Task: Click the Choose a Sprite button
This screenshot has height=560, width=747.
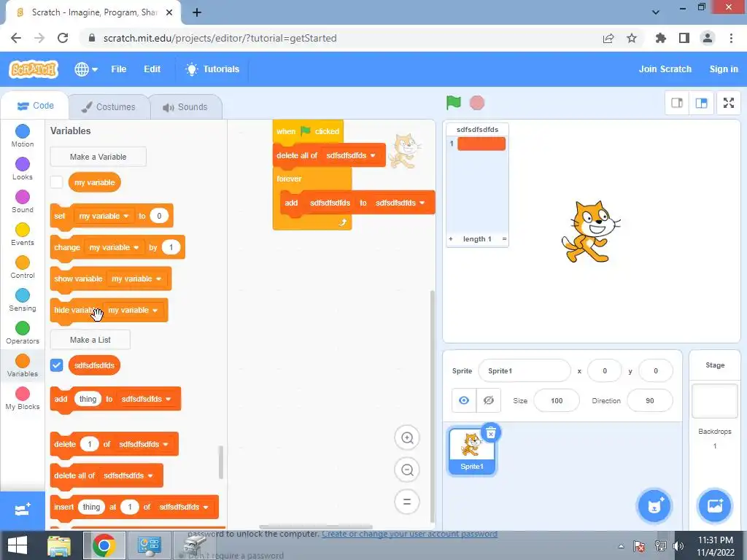Action: pyautogui.click(x=654, y=506)
